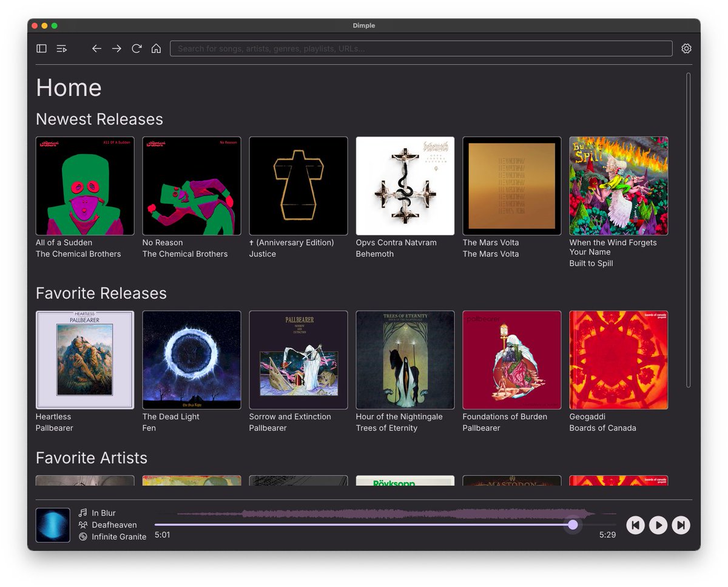Click 'The Dead Light' title link

pyautogui.click(x=171, y=416)
